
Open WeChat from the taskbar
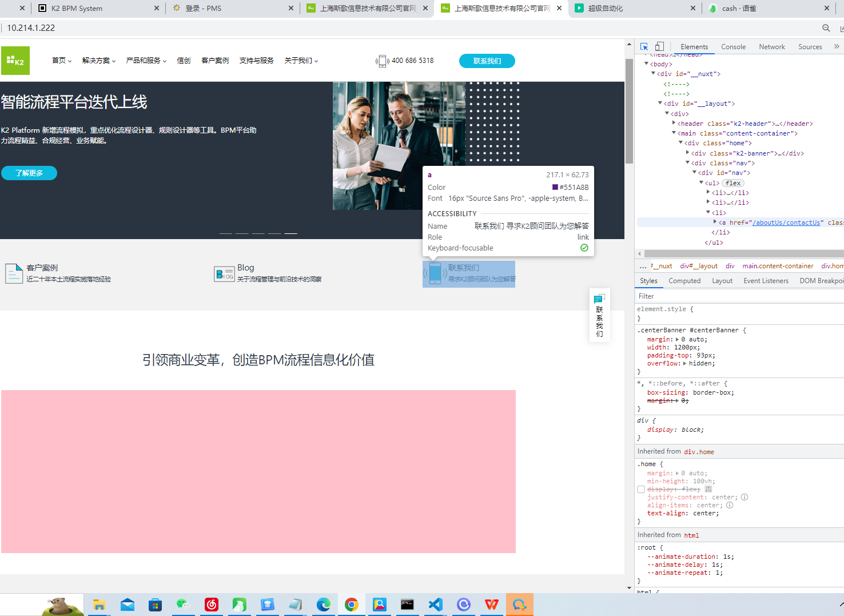point(183,605)
